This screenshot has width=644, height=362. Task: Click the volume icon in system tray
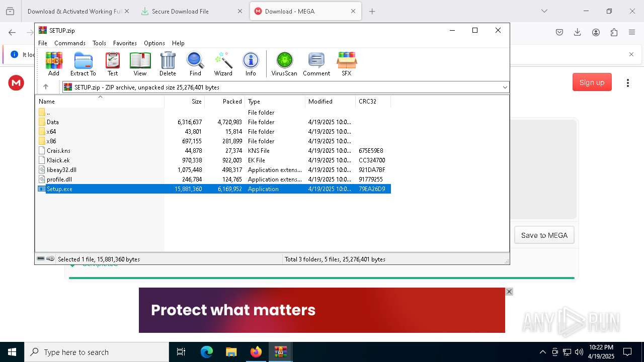pos(579,352)
